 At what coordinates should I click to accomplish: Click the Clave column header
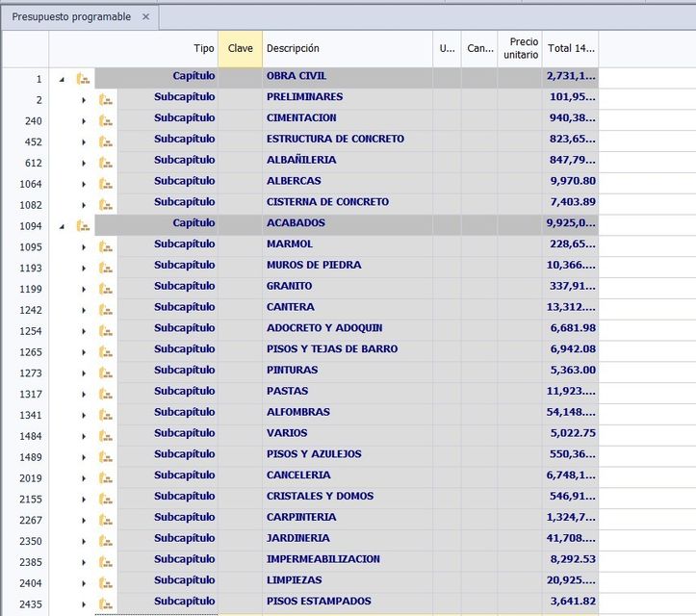pyautogui.click(x=241, y=48)
